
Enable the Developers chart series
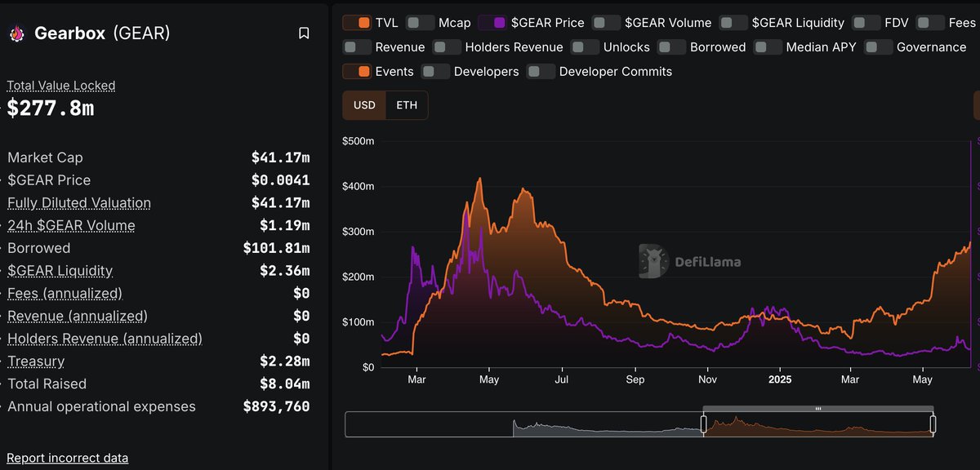(x=435, y=72)
